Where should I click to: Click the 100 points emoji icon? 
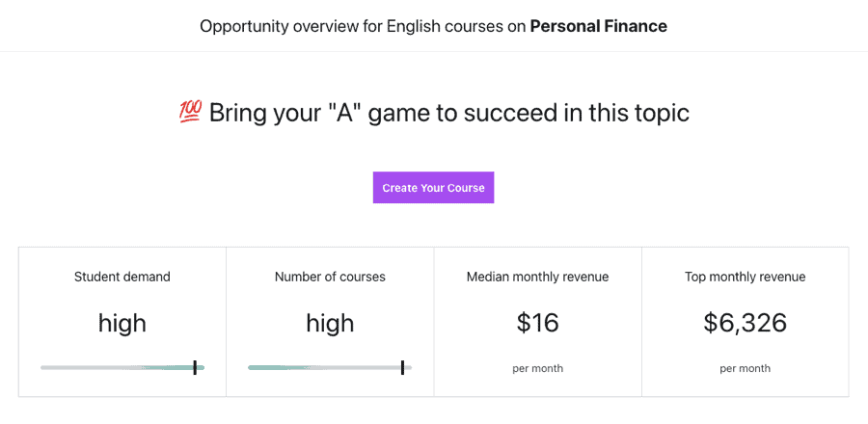190,113
